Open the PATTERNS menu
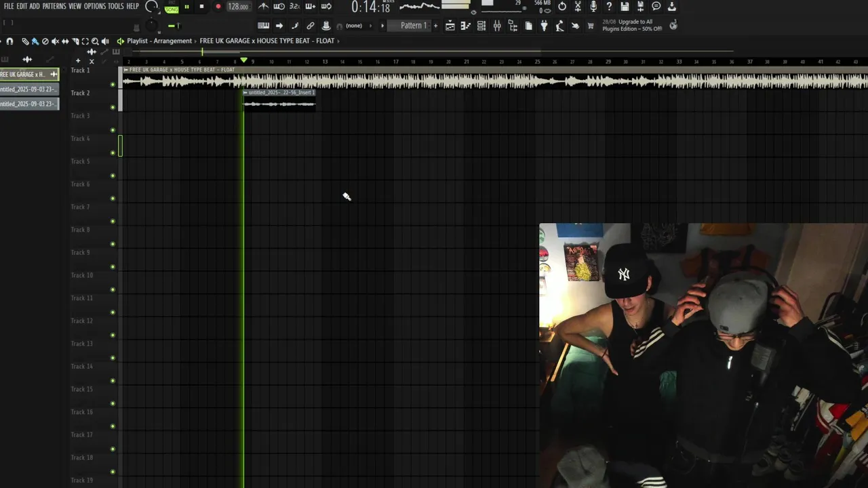Viewport: 868px width, 488px height. click(x=54, y=6)
